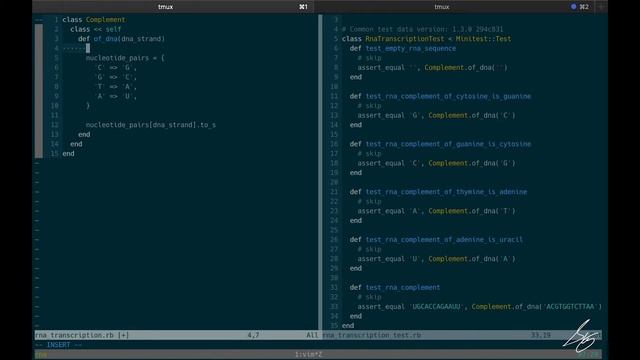
Task: Click the 'rna_transcription.rb [+]' status line
Action: click(82, 335)
